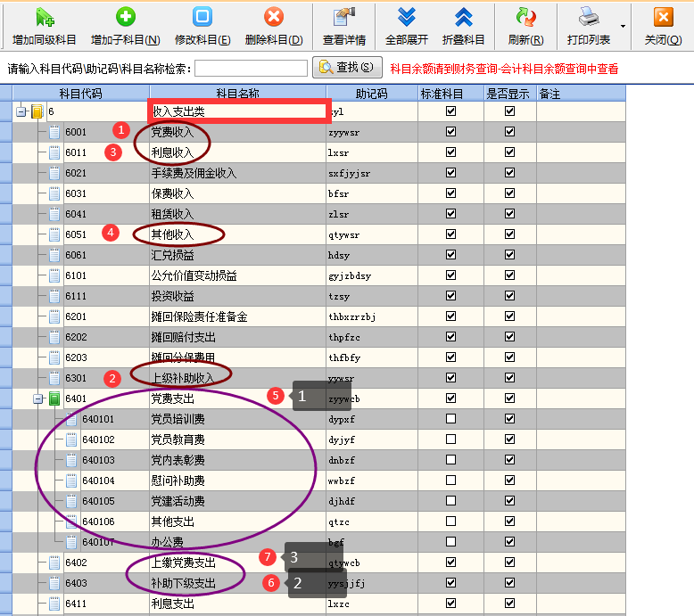This screenshot has width=694, height=616.
Task: Collapse the root node 6 tree expander
Action: pyautogui.click(x=21, y=111)
